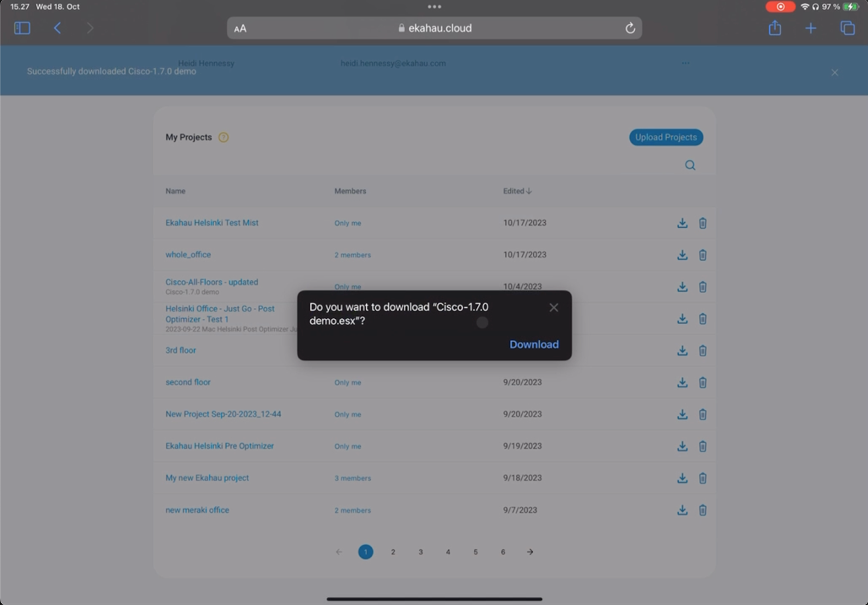The image size is (868, 605).
Task: Open the project search
Action: click(690, 165)
